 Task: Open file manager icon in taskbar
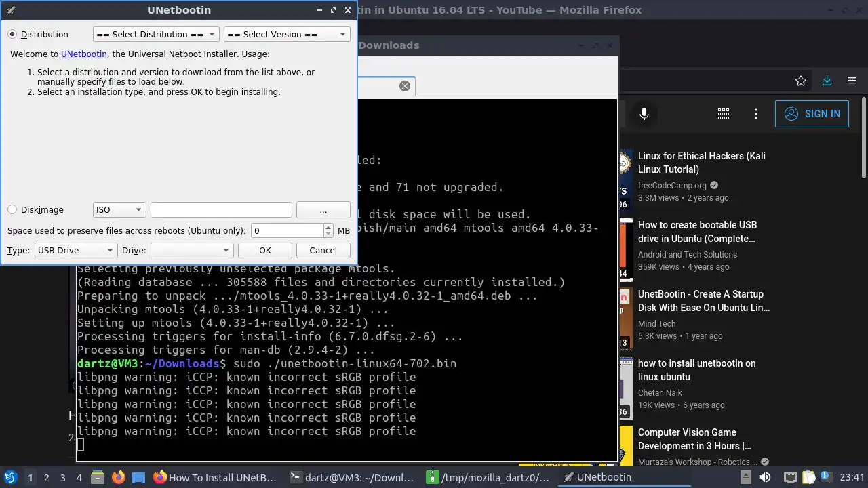pos(98,477)
